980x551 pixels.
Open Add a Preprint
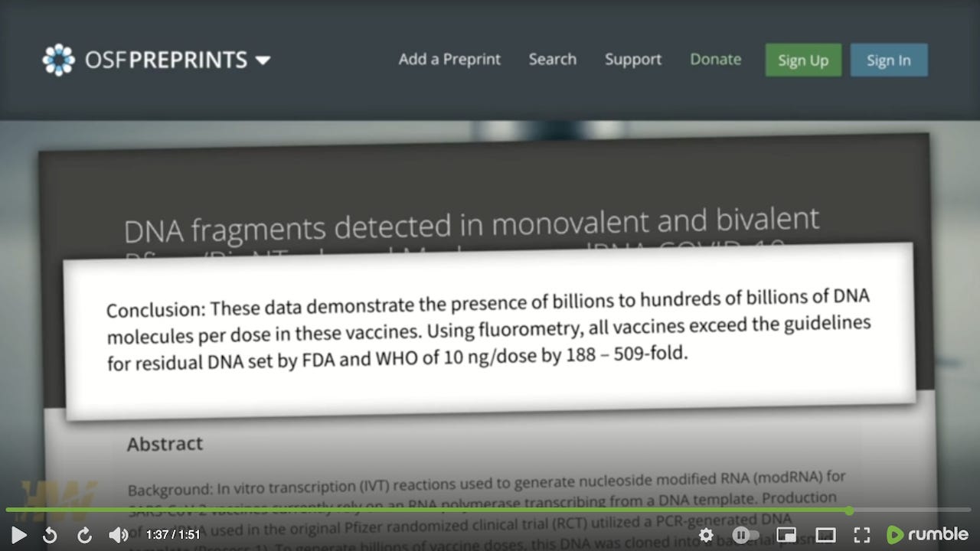point(449,60)
